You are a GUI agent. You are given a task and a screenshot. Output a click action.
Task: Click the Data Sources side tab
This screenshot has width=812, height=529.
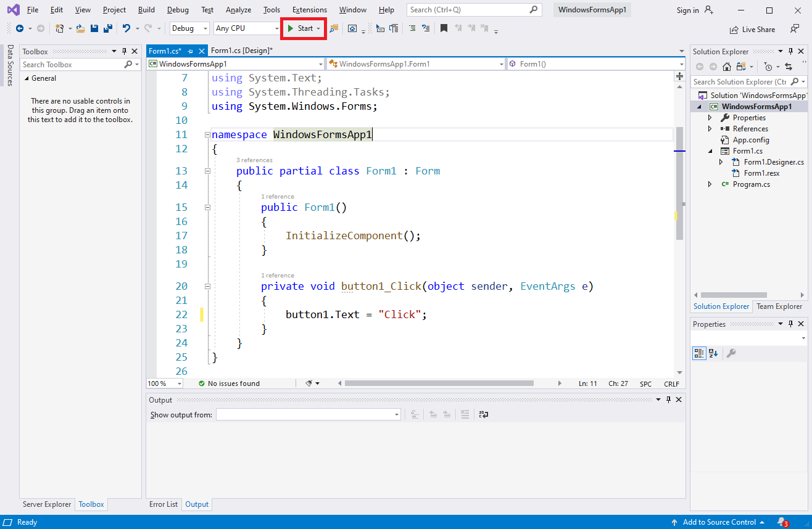(x=10, y=65)
